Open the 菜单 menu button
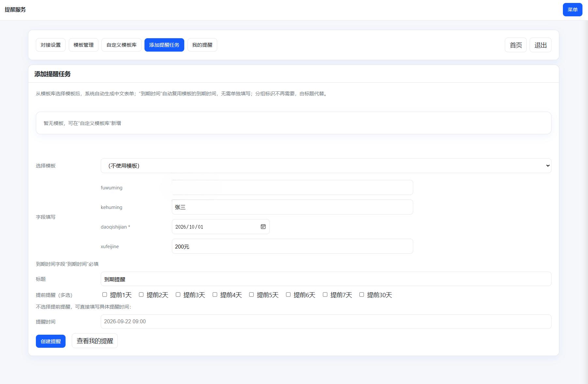588x384 pixels. tap(572, 9)
